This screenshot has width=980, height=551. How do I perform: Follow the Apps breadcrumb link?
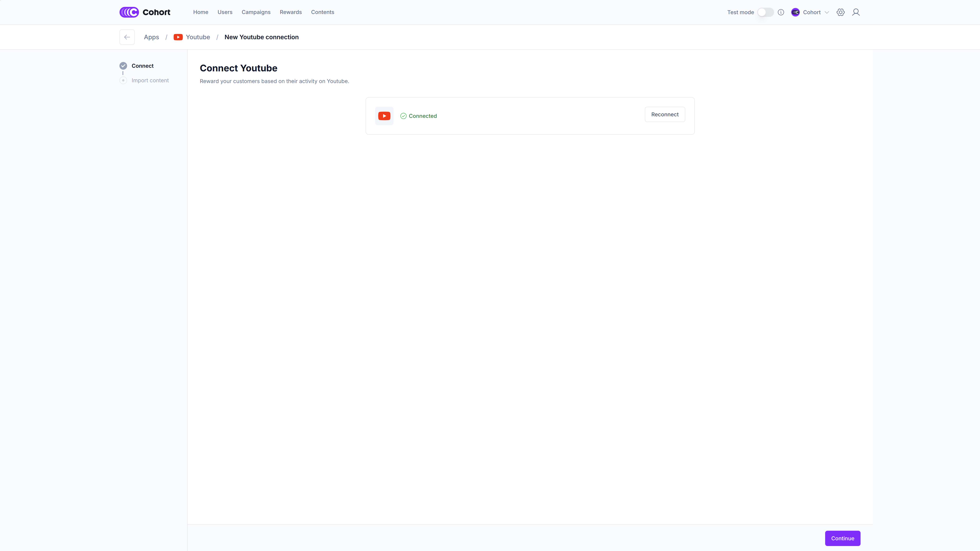point(151,37)
